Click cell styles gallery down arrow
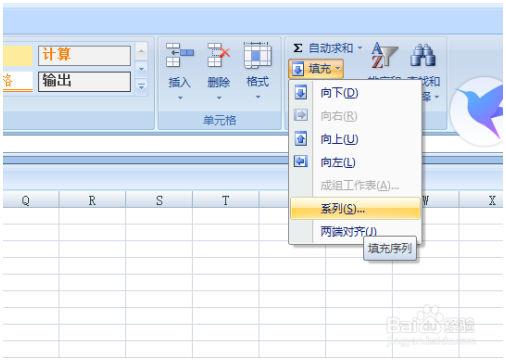This screenshot has width=506, height=361. [x=141, y=69]
